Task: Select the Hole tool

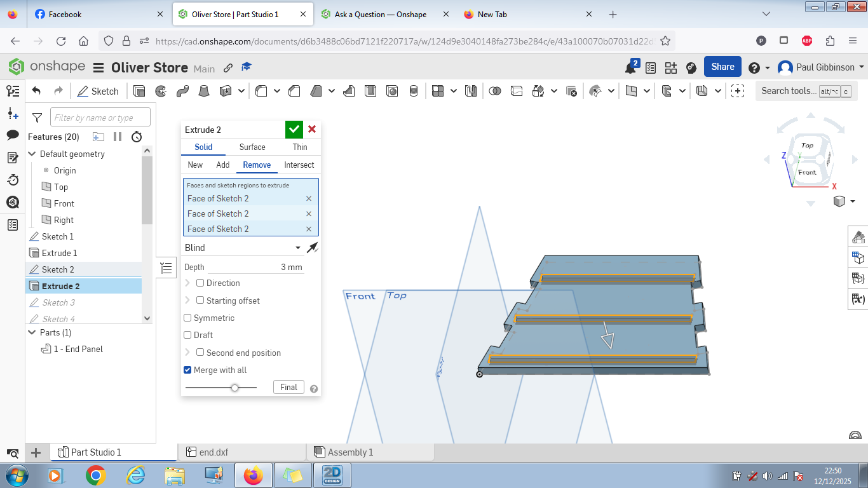Action: (392, 91)
